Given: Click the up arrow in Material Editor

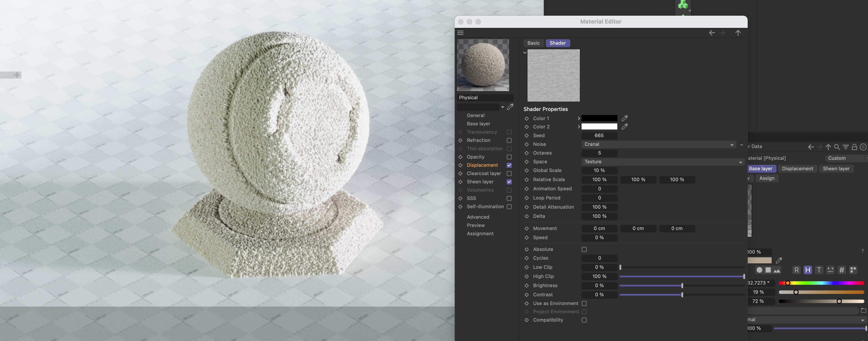Looking at the screenshot, I should click(x=738, y=33).
